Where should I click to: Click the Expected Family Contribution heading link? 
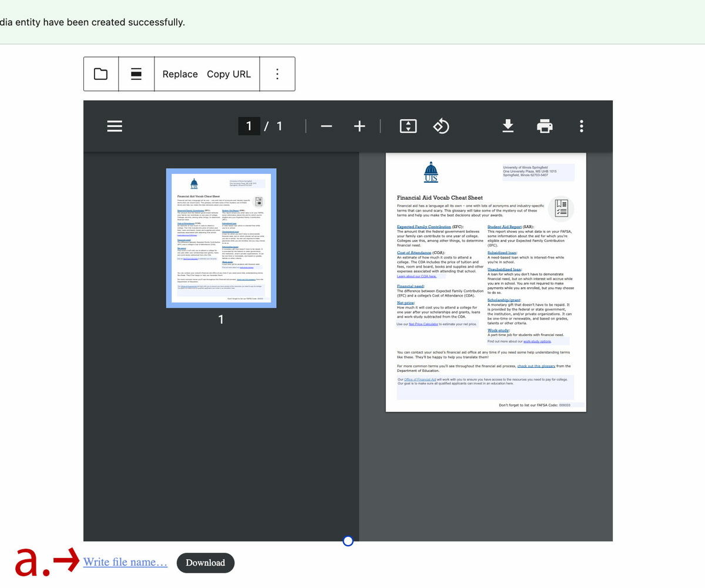pyautogui.click(x=424, y=226)
